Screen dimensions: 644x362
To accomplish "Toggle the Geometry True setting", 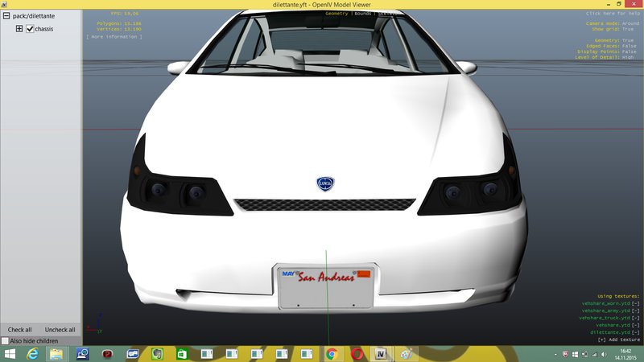I will click(628, 41).
